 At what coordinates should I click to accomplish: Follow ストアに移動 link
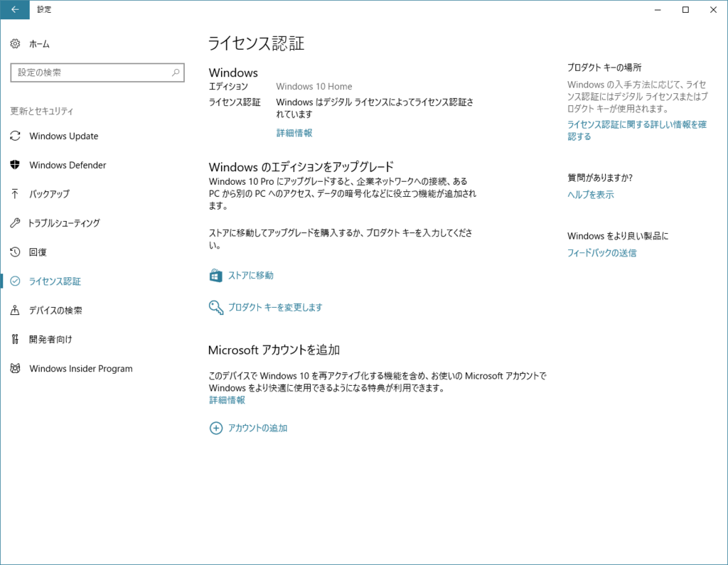(251, 275)
